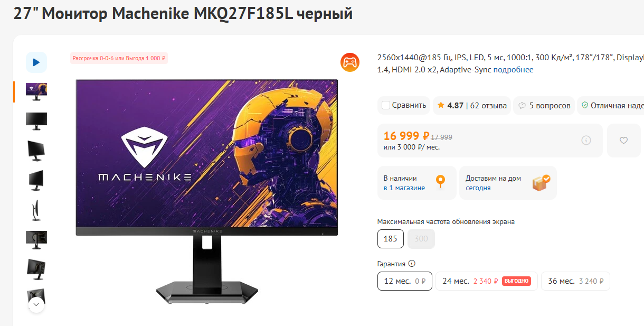
Task: Open price info via the circled i icon
Action: click(586, 141)
